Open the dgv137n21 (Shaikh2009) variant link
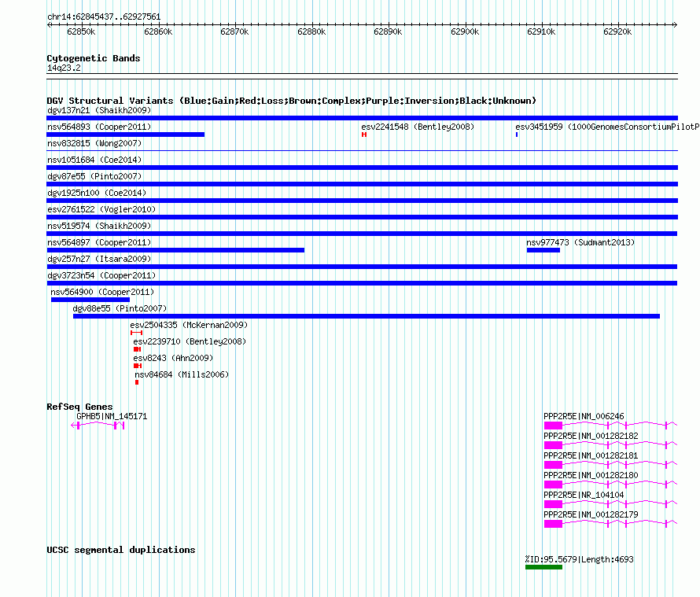This screenshot has height=597, width=700. pos(99,110)
